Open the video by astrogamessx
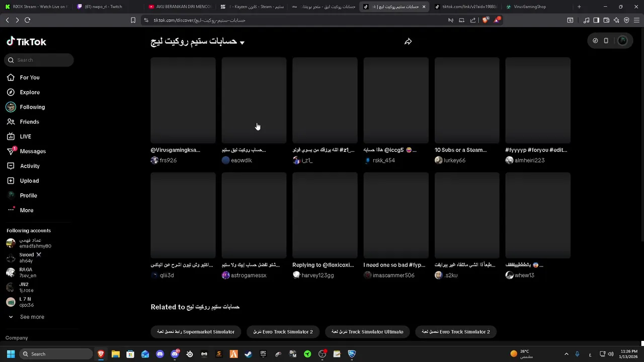Image resolution: width=644 pixels, height=362 pixels. pyautogui.click(x=254, y=215)
